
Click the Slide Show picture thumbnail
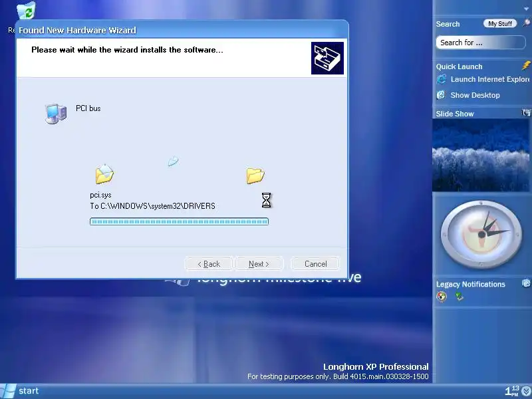coord(480,155)
